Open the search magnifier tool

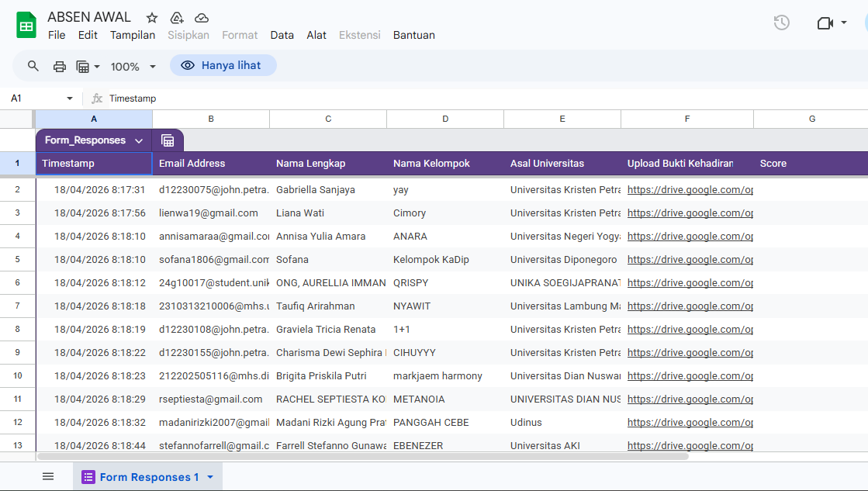[x=33, y=66]
